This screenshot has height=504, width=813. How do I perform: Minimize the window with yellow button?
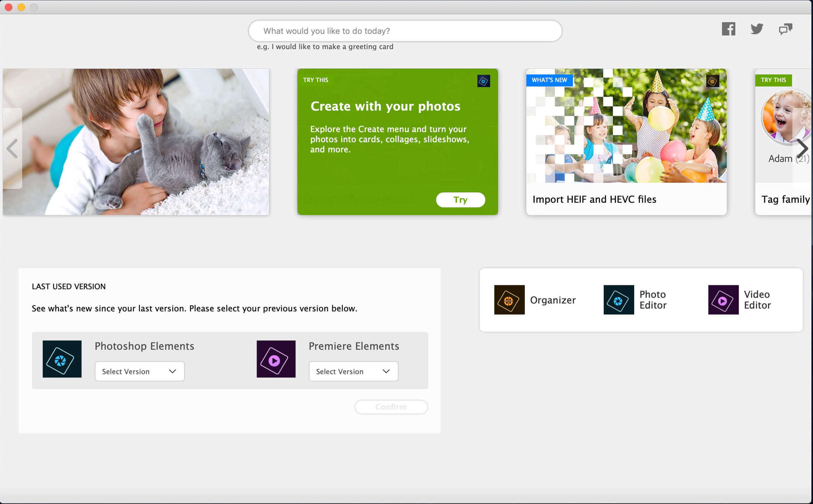tap(21, 7)
